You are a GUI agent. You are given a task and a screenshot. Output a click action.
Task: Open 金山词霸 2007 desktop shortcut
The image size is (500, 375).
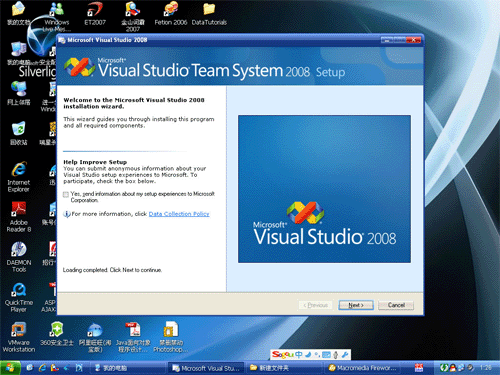coord(133,16)
